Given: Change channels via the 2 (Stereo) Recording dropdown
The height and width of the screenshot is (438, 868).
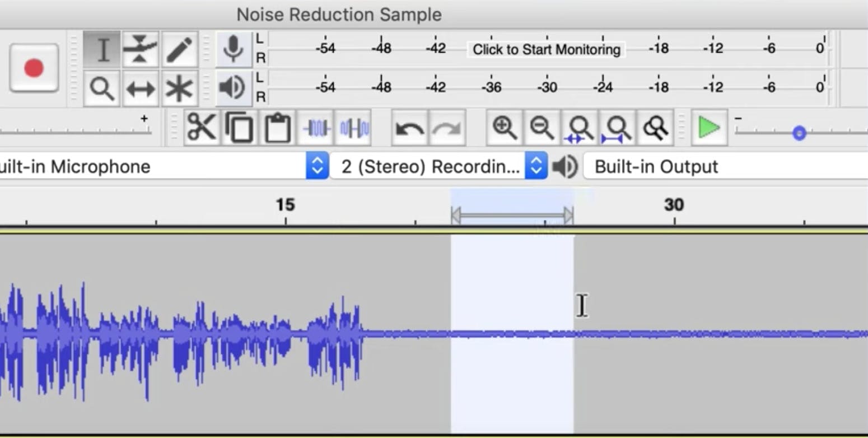Looking at the screenshot, I should 536,166.
